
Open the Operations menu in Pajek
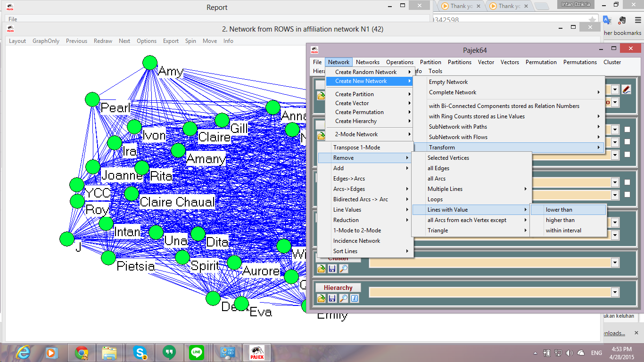[399, 62]
